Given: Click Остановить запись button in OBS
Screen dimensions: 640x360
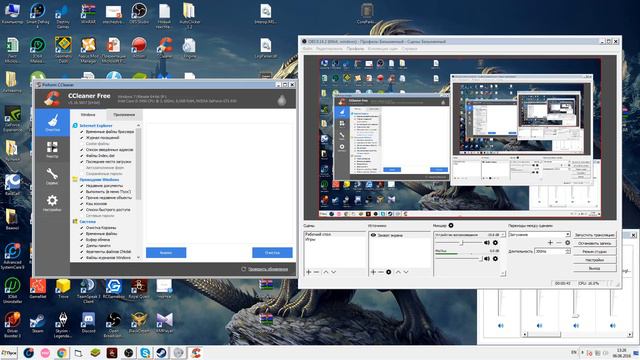Looking at the screenshot, I should (x=594, y=243).
